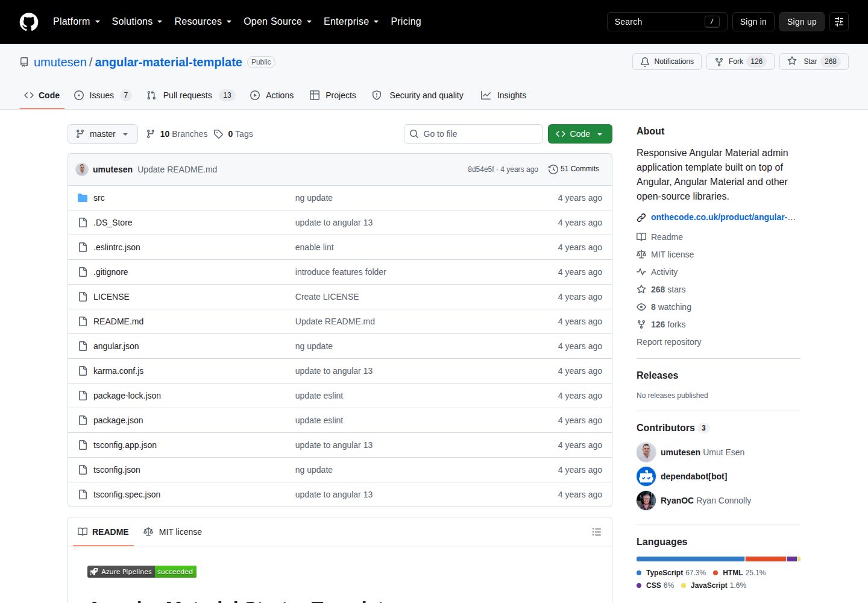Open the Insights tab
Screen dimensions: 868x603
(503, 95)
